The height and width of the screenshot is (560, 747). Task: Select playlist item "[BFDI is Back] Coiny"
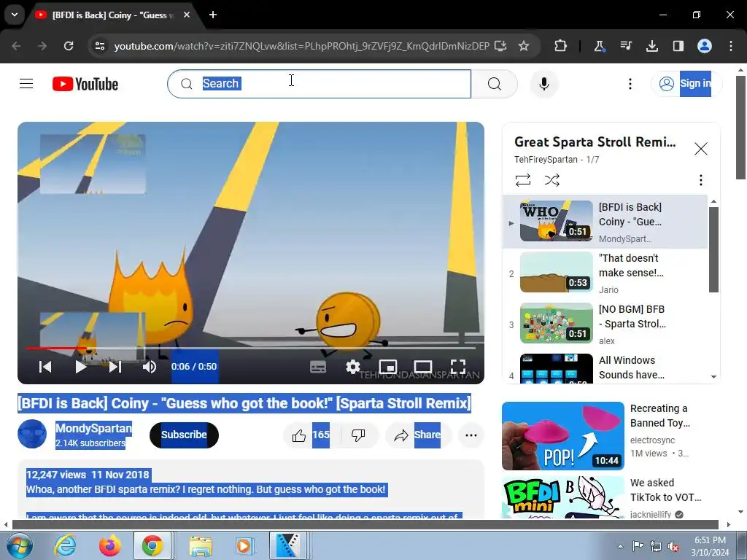tap(605, 222)
